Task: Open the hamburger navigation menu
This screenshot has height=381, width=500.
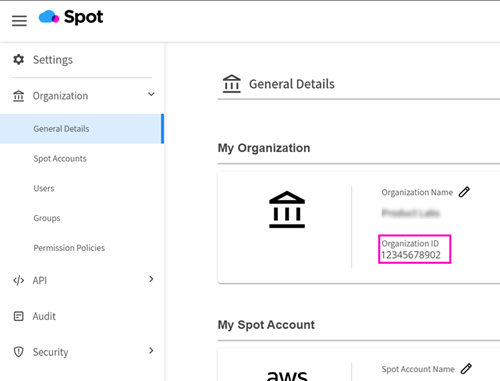Action: [19, 21]
